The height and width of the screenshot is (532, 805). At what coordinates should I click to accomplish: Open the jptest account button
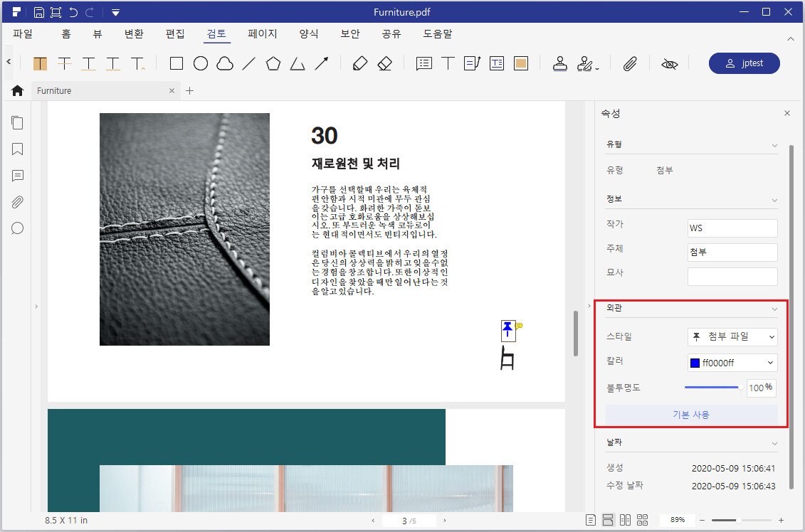click(x=744, y=63)
